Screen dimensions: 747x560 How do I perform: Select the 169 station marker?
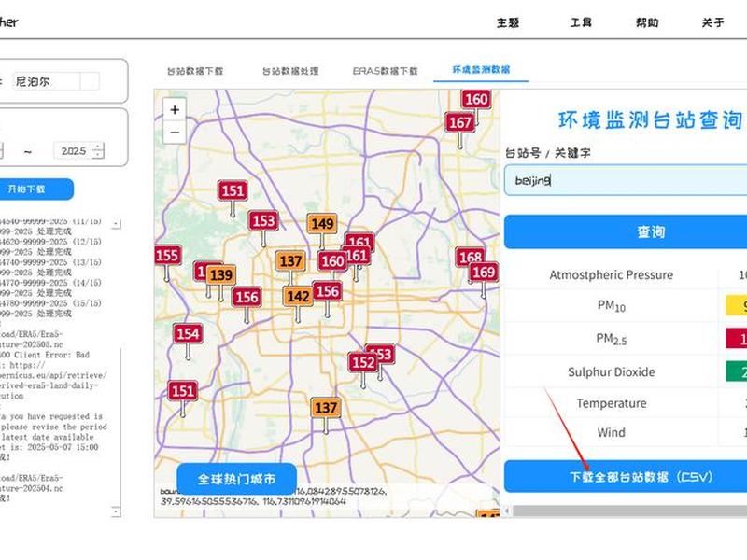click(484, 273)
